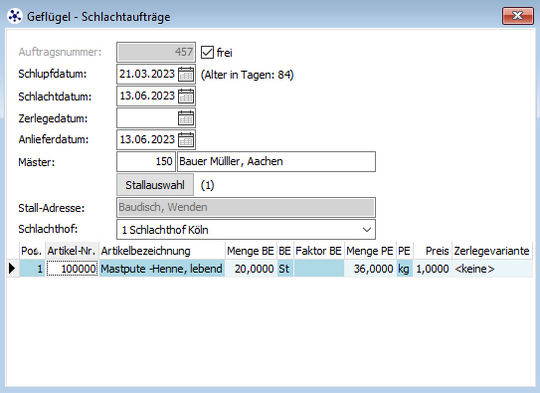
Task: Close the Schlachtaufträge window
Action: [518, 16]
